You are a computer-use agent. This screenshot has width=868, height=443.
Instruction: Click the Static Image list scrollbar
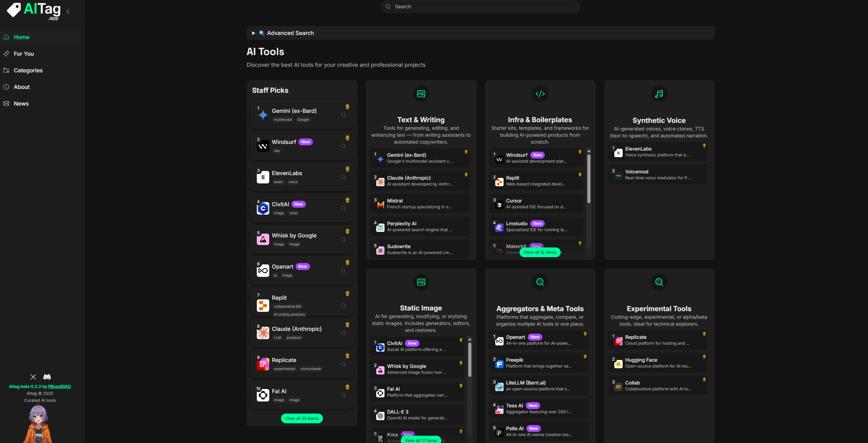point(470,360)
